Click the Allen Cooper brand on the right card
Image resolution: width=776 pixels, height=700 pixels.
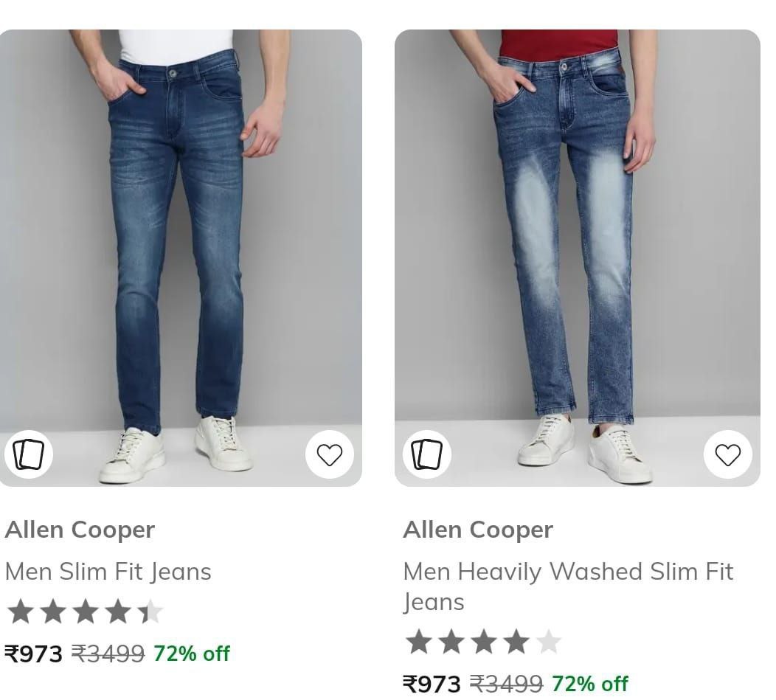click(478, 529)
